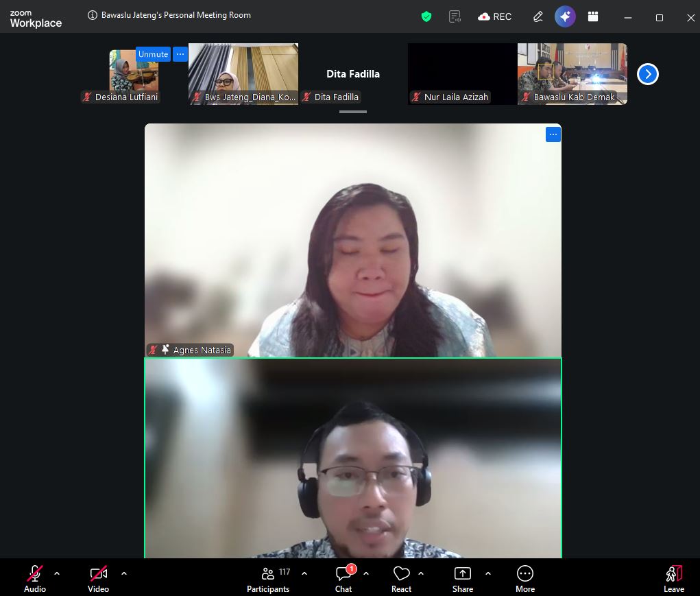Screen dimensions: 700x596
Task: Open the More options menu
Action: point(525,579)
